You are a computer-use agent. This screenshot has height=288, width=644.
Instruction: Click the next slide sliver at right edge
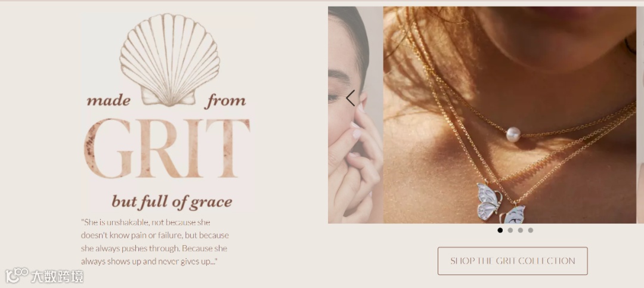tap(640, 115)
